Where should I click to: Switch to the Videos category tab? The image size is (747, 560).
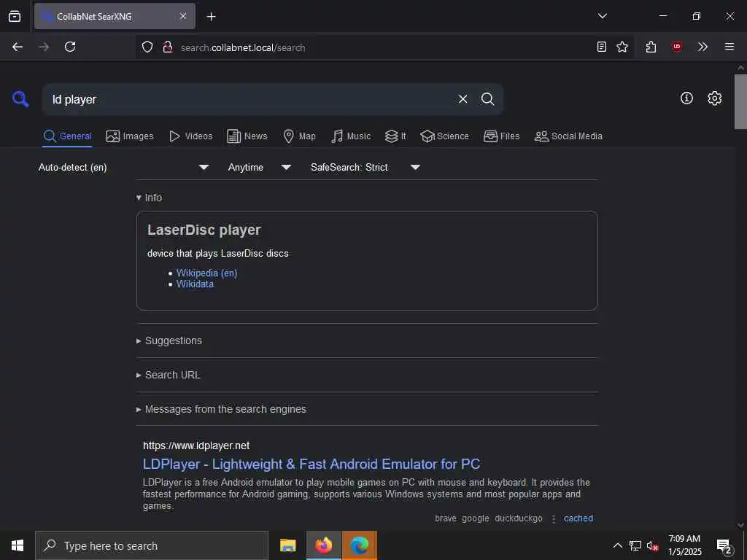click(x=190, y=136)
